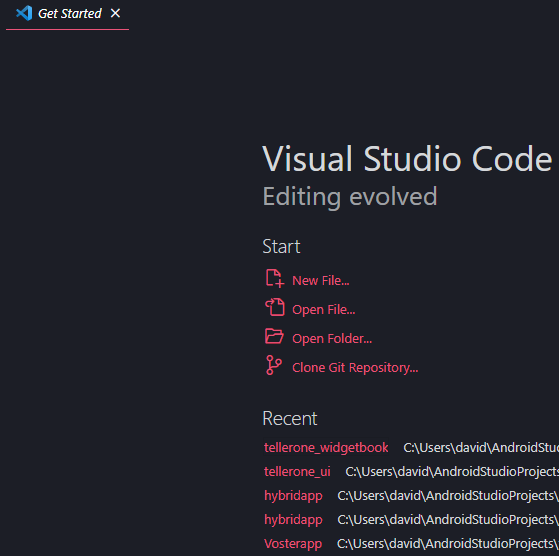Click the path text beside tellerone_ui
Viewport: 559px width, 556px height.
452,472
